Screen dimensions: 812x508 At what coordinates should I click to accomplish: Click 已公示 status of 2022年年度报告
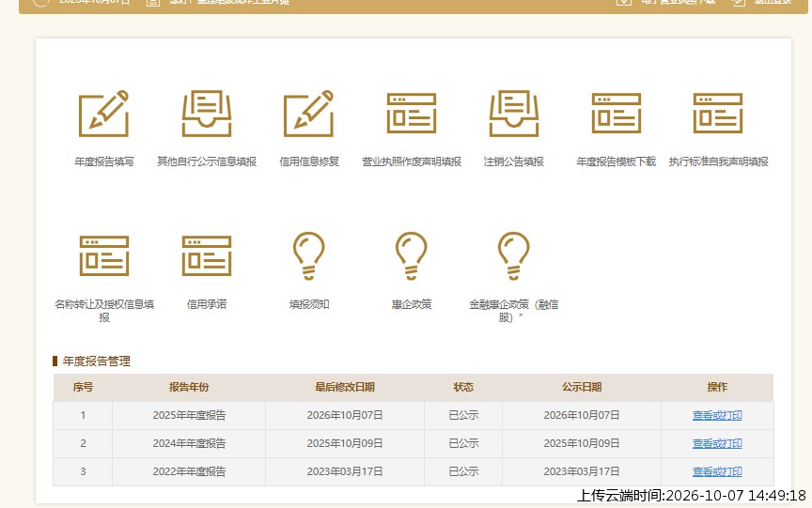pos(463,471)
